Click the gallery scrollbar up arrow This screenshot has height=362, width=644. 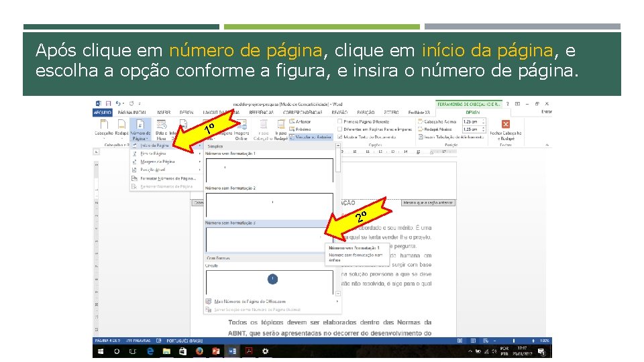[x=338, y=145]
